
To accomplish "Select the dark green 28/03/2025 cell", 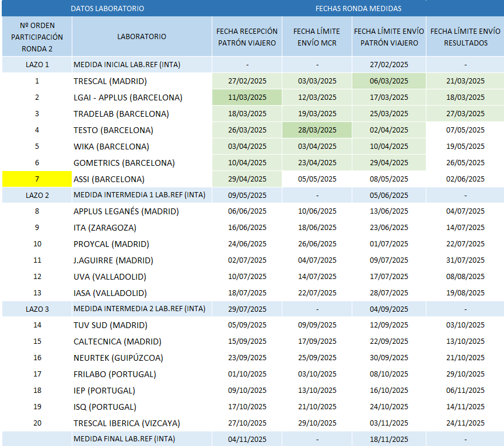I will 317,130.
